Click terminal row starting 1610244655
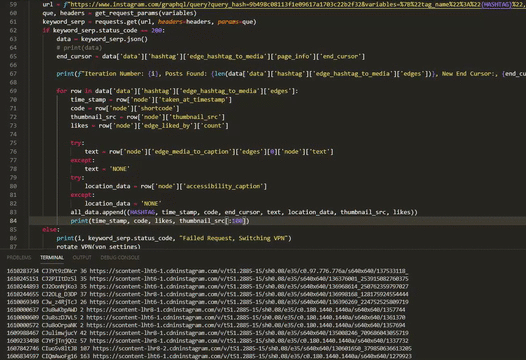Viewport: 526px width, 360px height. 208,294
